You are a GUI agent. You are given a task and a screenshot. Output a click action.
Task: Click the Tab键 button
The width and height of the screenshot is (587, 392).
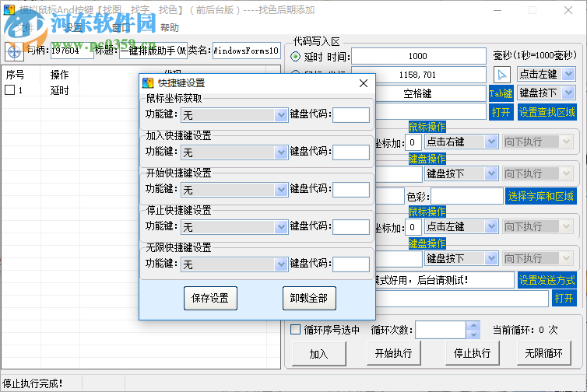point(501,93)
